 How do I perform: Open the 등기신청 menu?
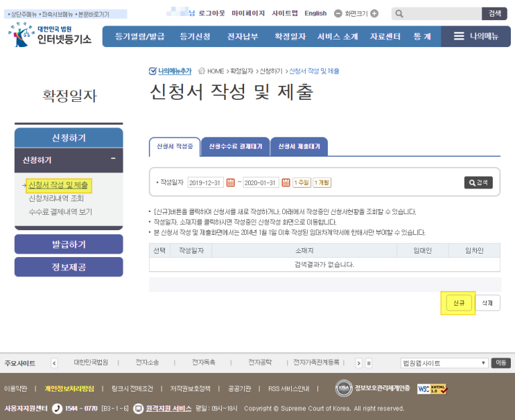(195, 37)
